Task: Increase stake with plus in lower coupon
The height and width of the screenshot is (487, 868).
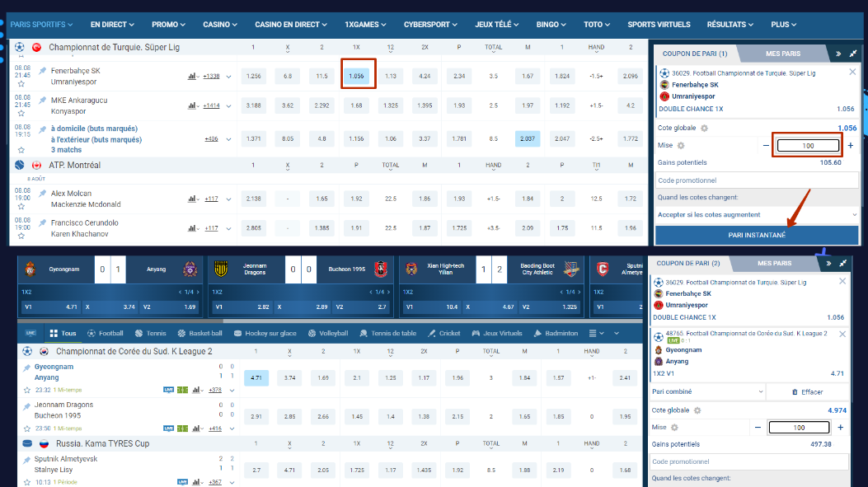Action: pyautogui.click(x=840, y=427)
